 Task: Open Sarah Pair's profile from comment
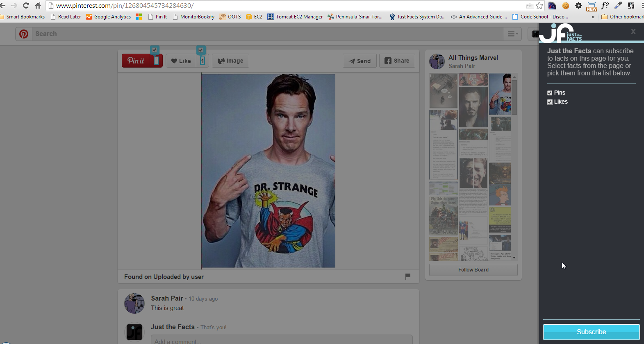(x=167, y=298)
